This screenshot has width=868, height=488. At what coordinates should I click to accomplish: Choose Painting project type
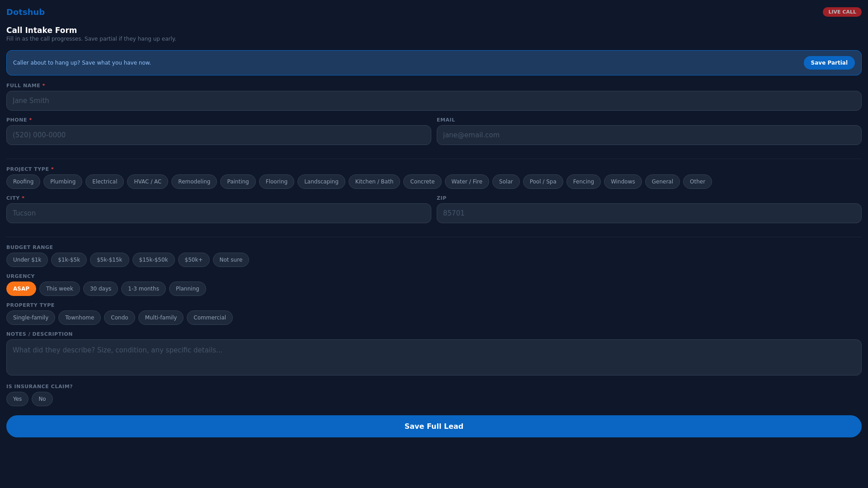point(238,182)
